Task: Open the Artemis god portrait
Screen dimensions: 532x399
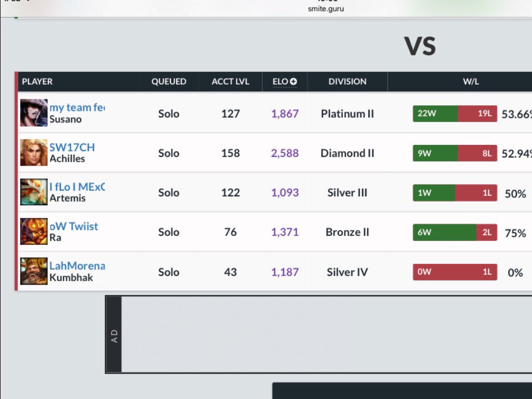Action: coord(34,192)
